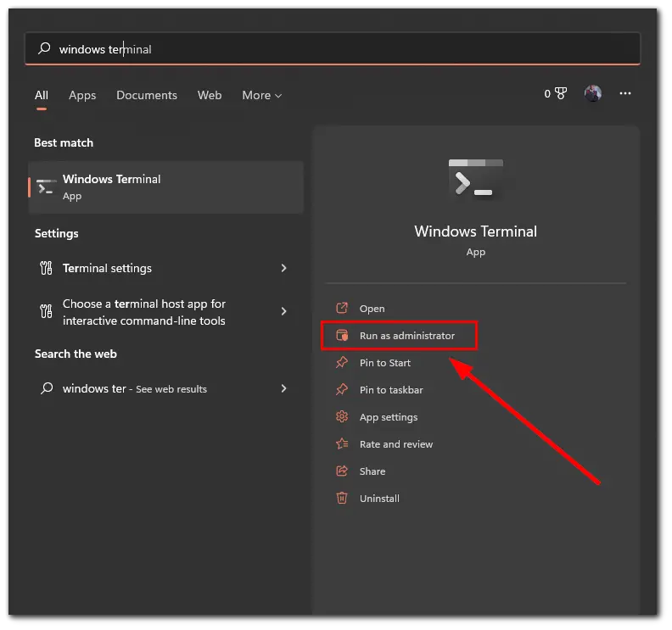Expand the Terminal settings chevron arrow

[283, 268]
